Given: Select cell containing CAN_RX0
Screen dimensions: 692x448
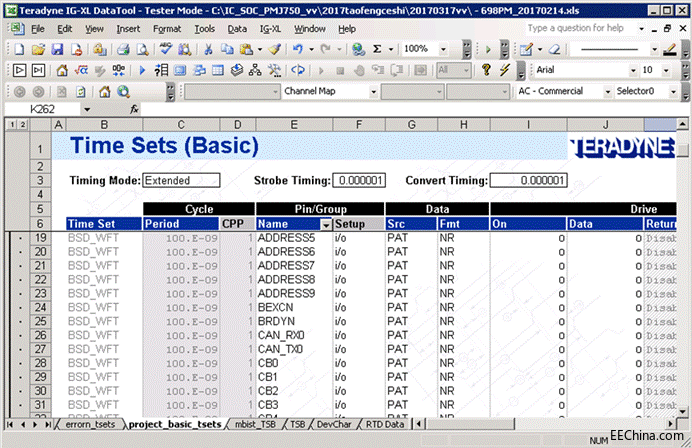Looking at the screenshot, I should click(x=294, y=335).
